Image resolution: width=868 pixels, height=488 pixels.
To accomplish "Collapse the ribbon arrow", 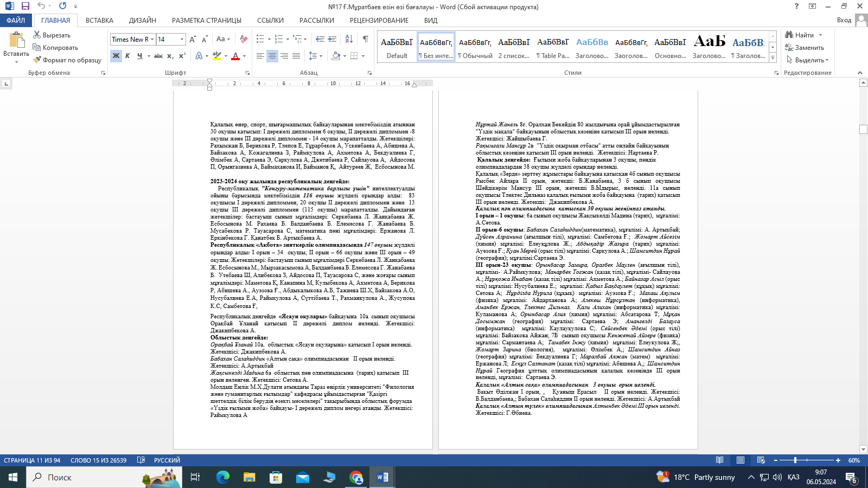I will pyautogui.click(x=860, y=73).
